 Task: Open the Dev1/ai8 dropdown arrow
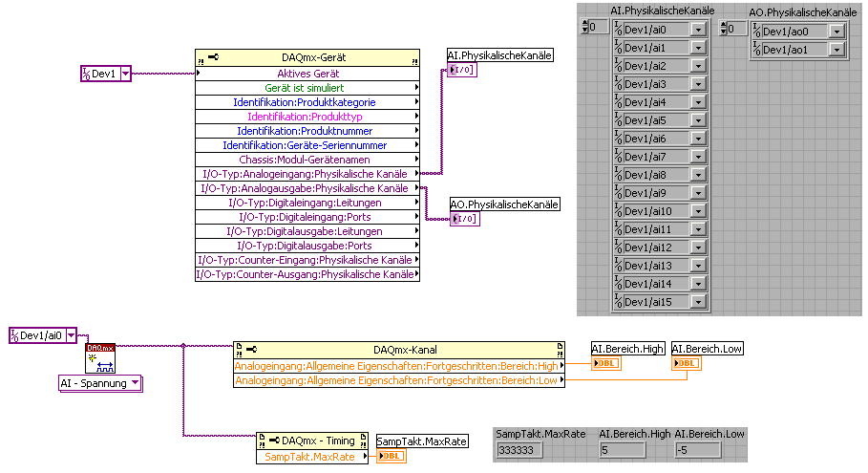(699, 175)
